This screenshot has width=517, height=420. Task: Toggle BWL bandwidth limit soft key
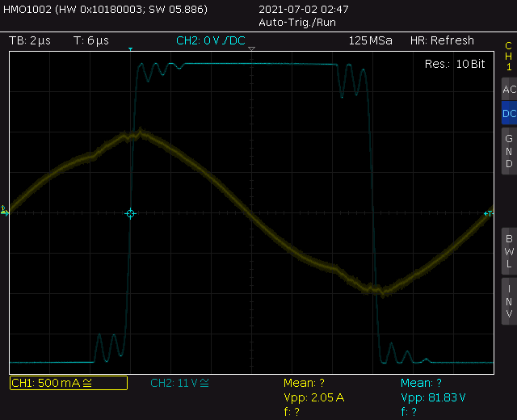point(509,251)
